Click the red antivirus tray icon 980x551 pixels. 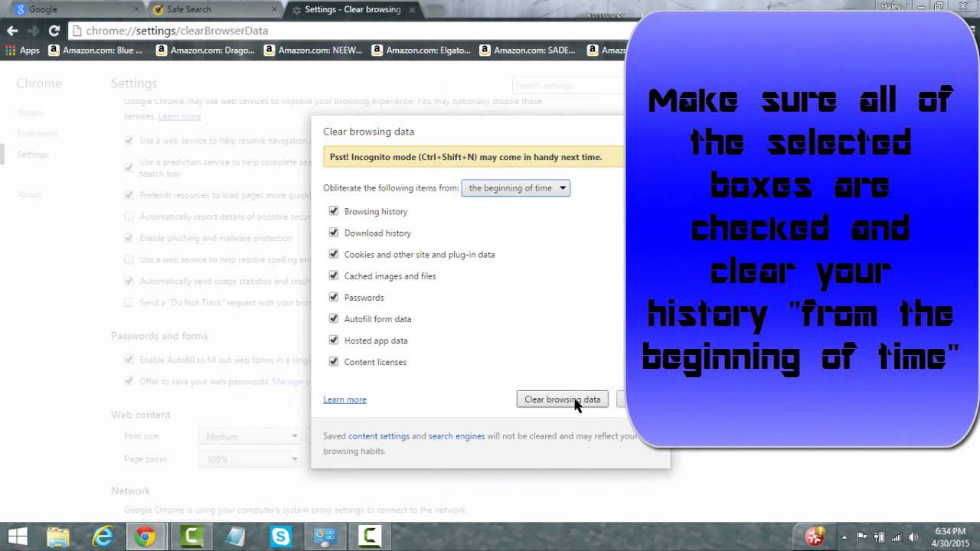click(815, 536)
